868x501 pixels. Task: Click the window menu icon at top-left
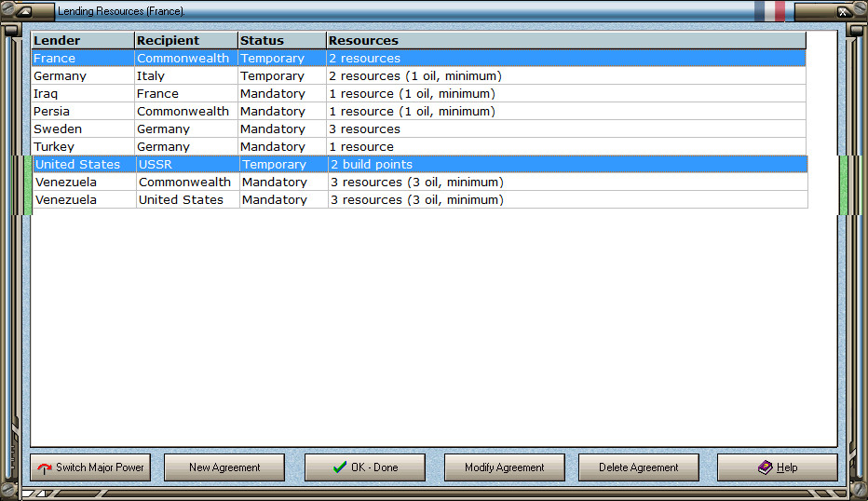click(25, 11)
